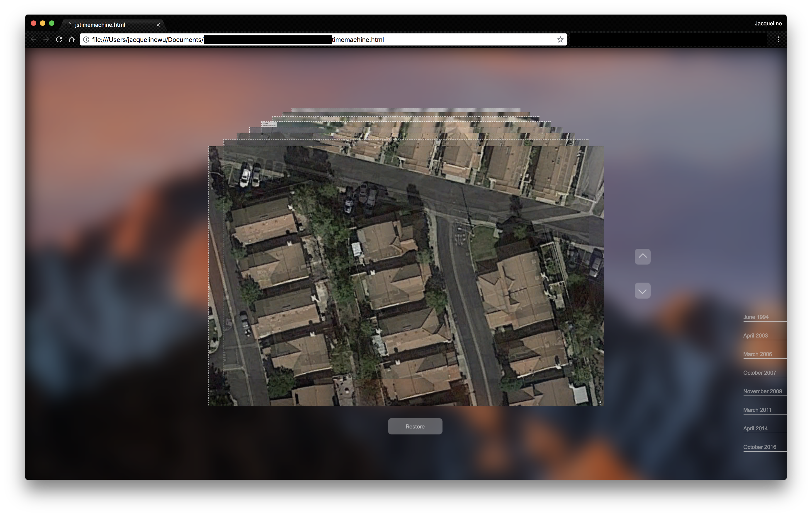Click the back navigation arrow
This screenshot has height=516, width=812.
coord(33,39)
